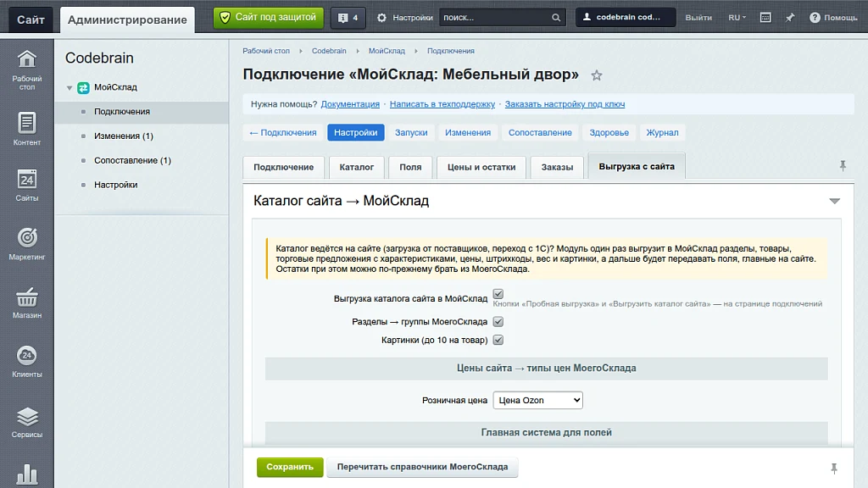This screenshot has width=868, height=488.
Task: Click Перечитать справочники МоегоСклада button
Action: click(x=422, y=467)
